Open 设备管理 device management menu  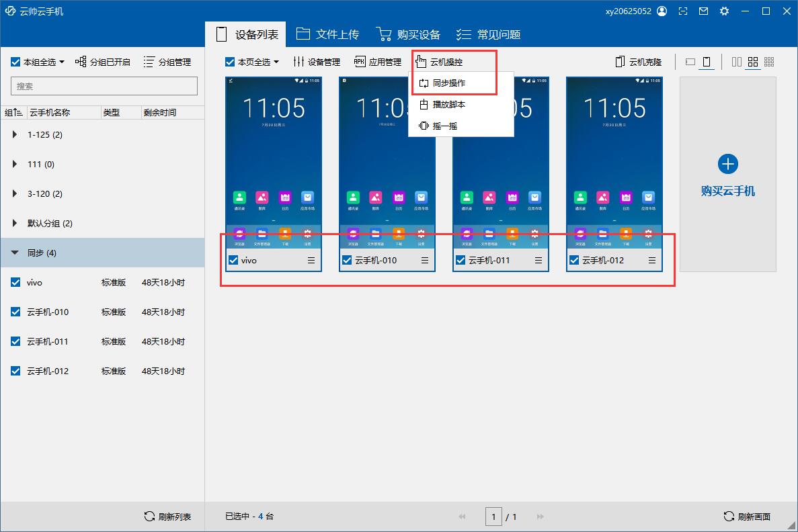point(317,62)
